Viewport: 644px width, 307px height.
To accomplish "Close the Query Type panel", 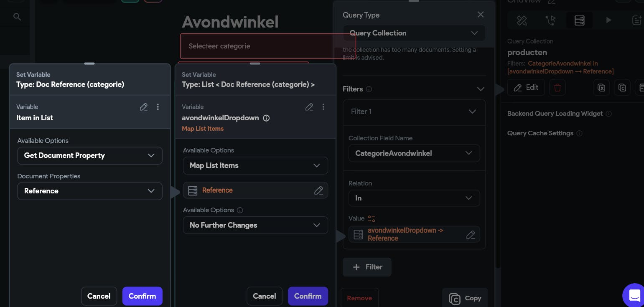I will click(x=481, y=15).
